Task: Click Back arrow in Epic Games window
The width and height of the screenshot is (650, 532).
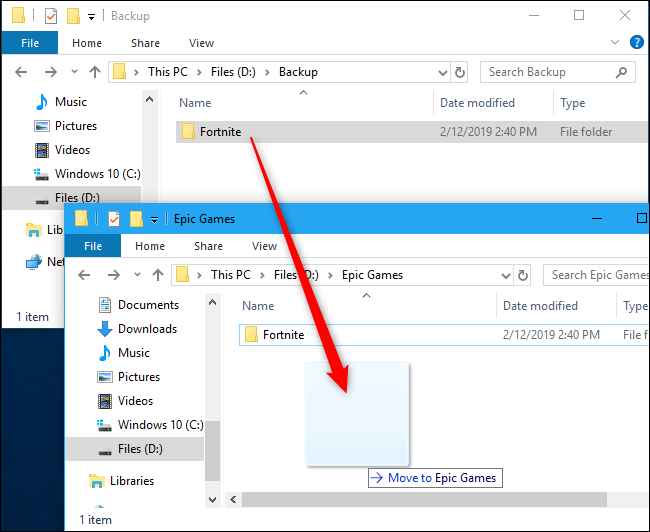Action: pyautogui.click(x=84, y=275)
